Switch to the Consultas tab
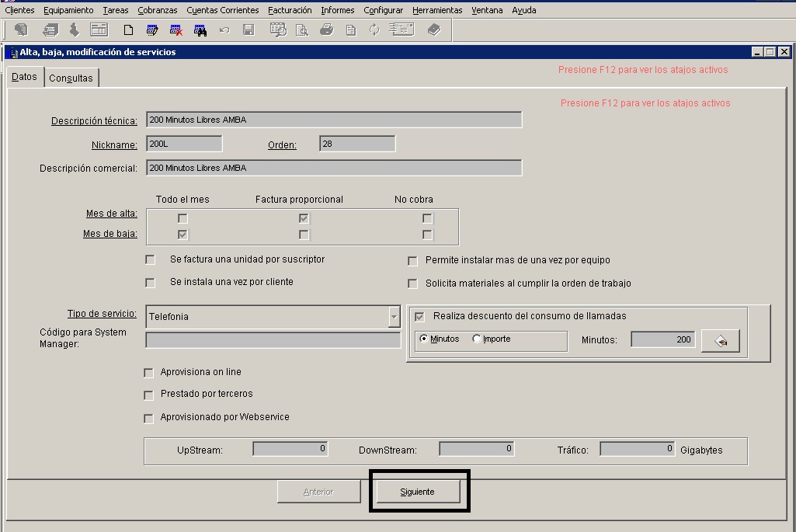796x532 pixels. (x=71, y=78)
